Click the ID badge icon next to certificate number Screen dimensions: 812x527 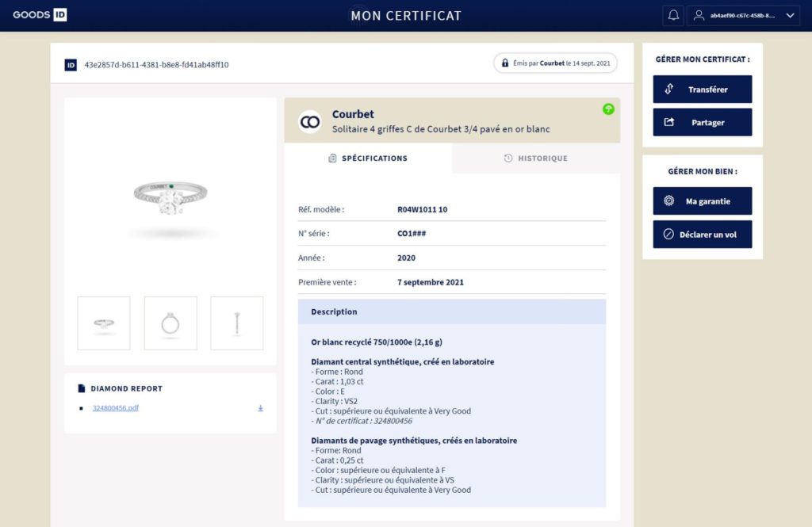click(x=71, y=64)
